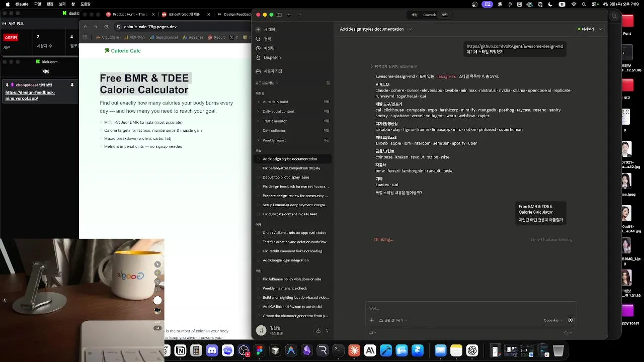This screenshot has height=362, width=644.
Task: Open Notion from the Dock
Action: (x=180, y=351)
